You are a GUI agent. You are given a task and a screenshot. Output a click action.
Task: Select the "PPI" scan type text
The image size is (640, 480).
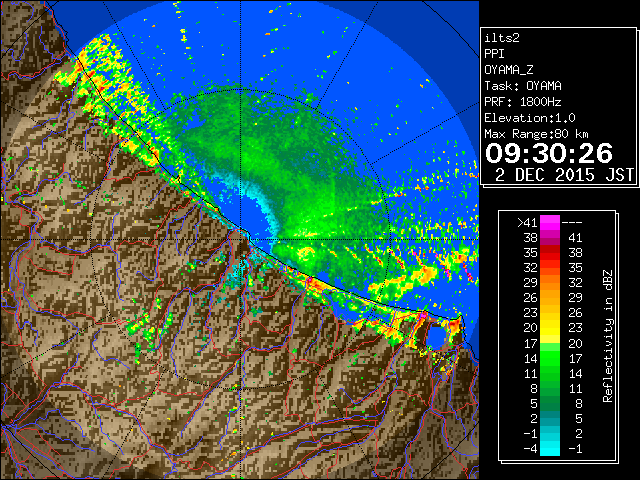(494, 54)
